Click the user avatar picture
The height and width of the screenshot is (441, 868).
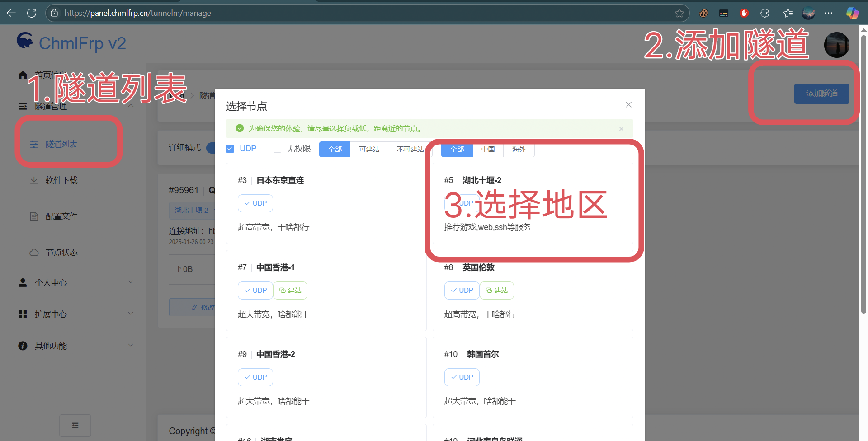836,45
